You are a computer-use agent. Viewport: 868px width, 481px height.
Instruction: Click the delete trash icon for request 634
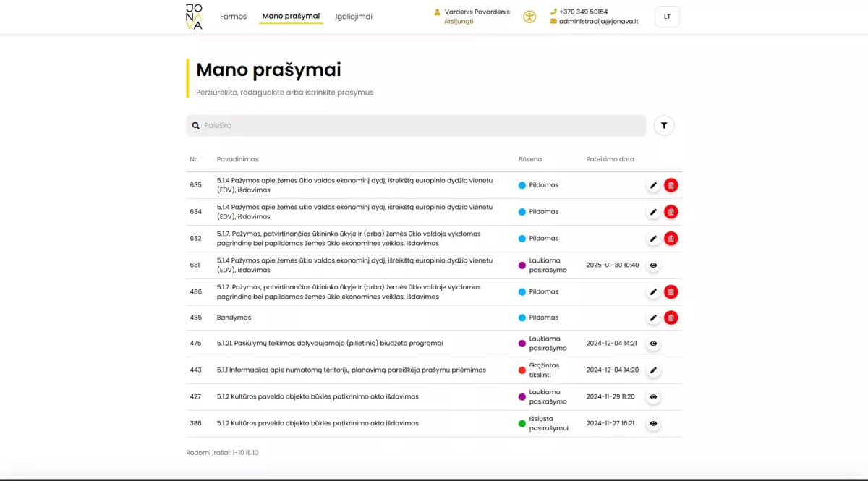click(671, 211)
